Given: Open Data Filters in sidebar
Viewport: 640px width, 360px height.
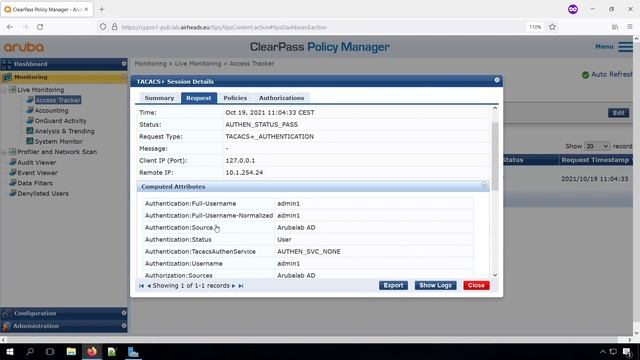Looking at the screenshot, I should pyautogui.click(x=35, y=183).
